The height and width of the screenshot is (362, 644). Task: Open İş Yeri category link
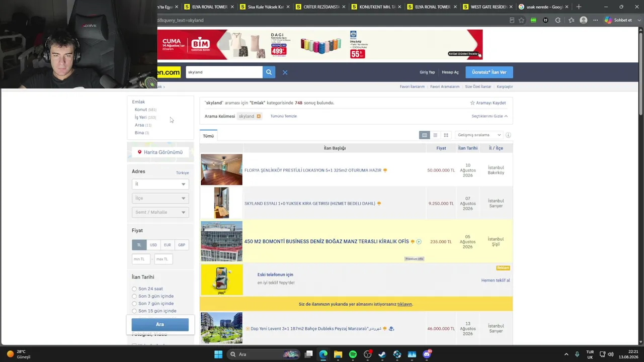140,117
